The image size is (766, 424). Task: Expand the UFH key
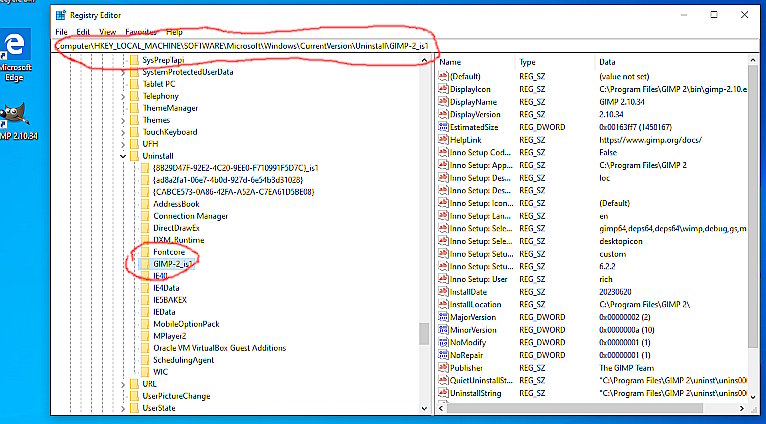(x=123, y=144)
